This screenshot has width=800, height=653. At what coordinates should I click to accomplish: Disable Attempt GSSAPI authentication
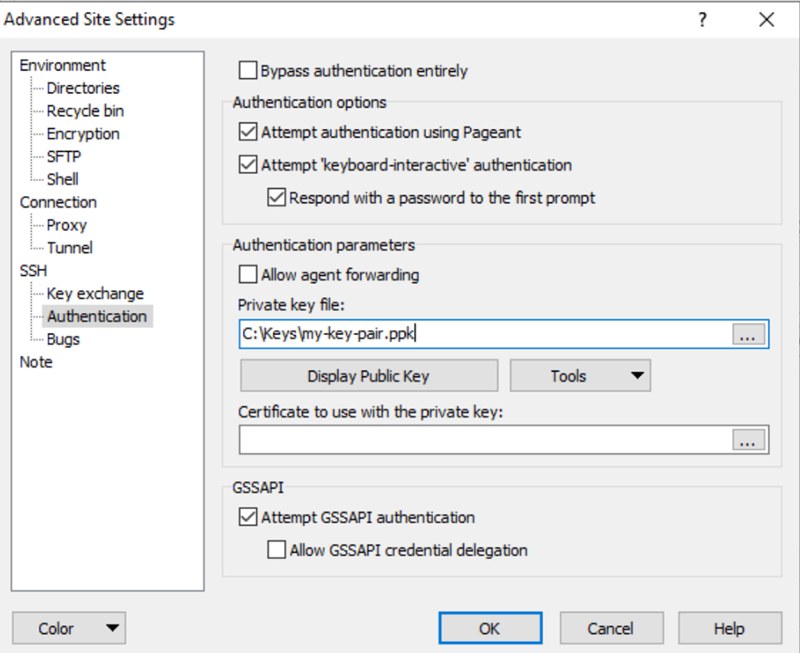pyautogui.click(x=244, y=516)
